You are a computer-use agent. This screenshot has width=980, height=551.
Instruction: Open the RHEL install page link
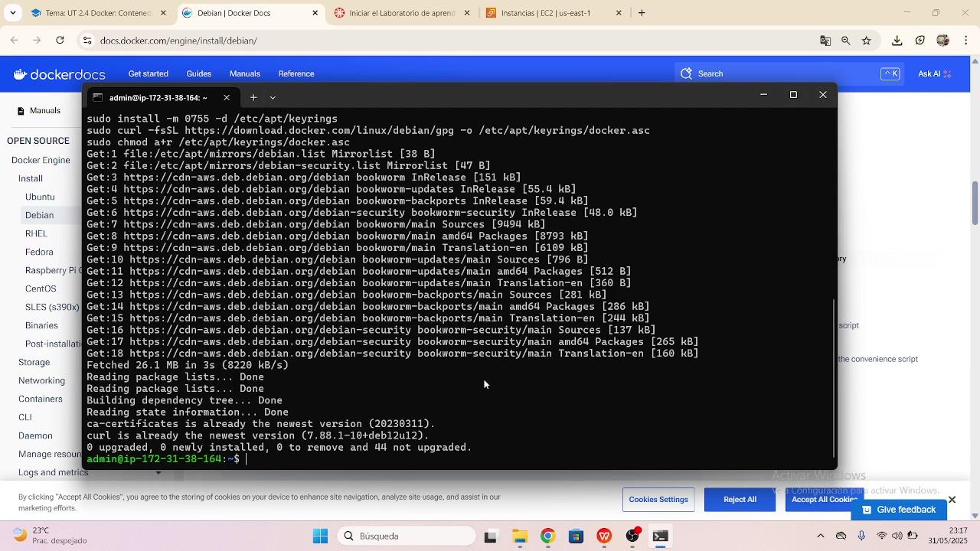tap(36, 233)
